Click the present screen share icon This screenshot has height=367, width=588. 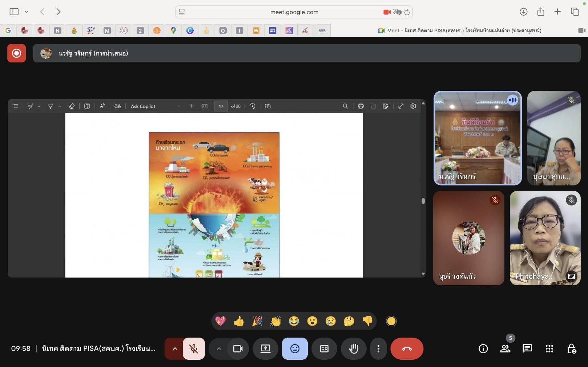tap(266, 348)
